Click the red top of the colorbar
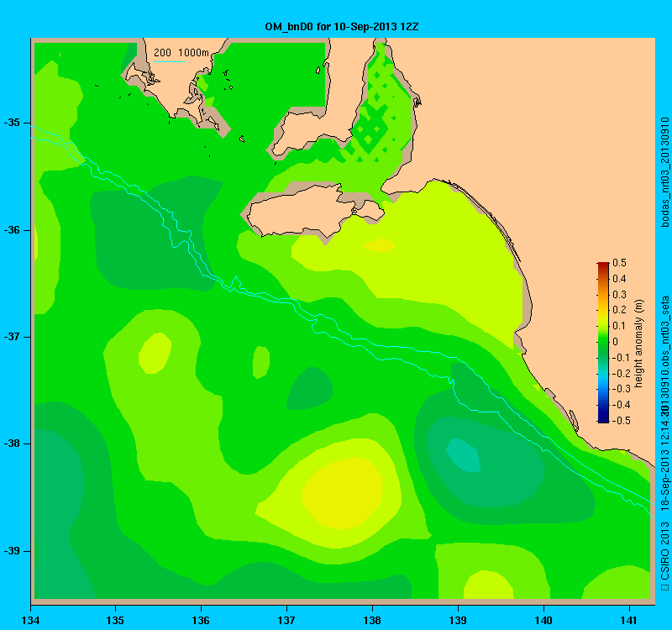The width and height of the screenshot is (672, 630). tap(602, 265)
